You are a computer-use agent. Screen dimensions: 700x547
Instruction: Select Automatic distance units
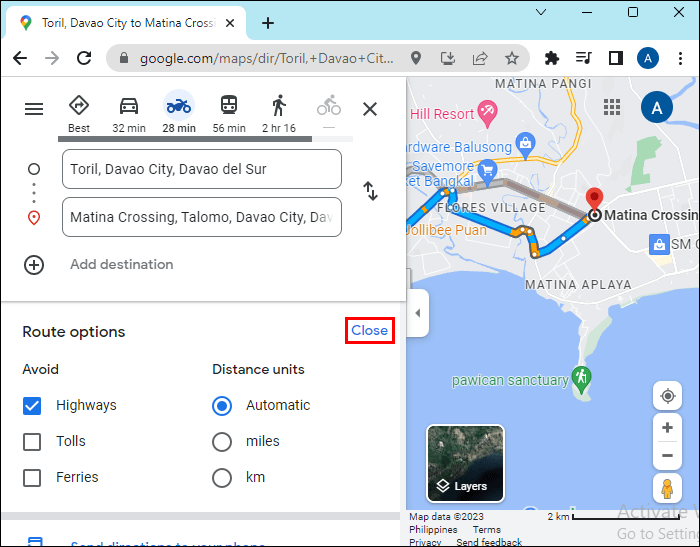point(222,406)
